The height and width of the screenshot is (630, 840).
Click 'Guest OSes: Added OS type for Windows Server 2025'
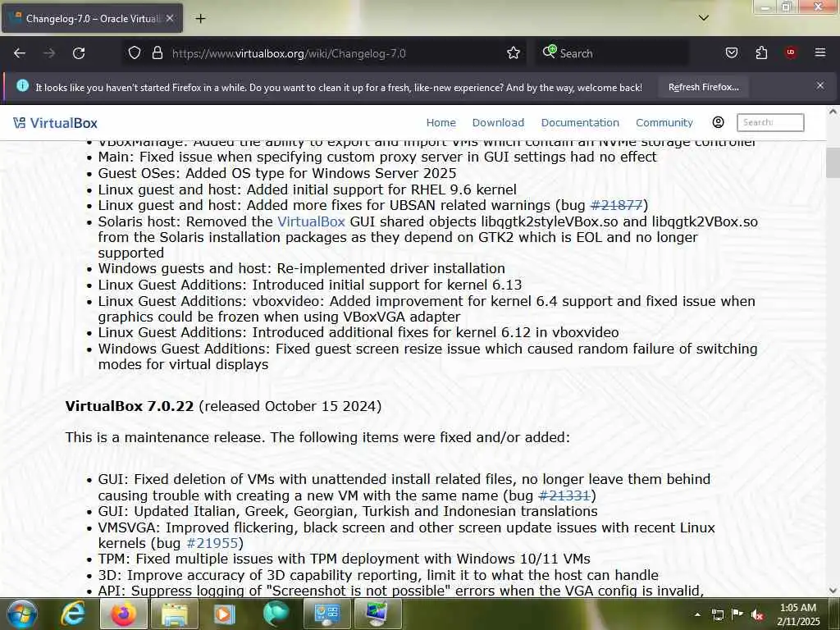[277, 173]
